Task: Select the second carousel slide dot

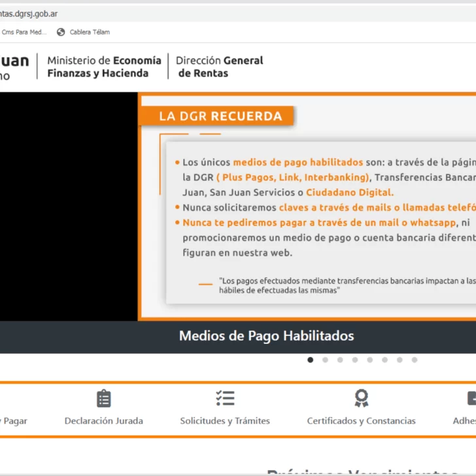Action: pyautogui.click(x=325, y=360)
